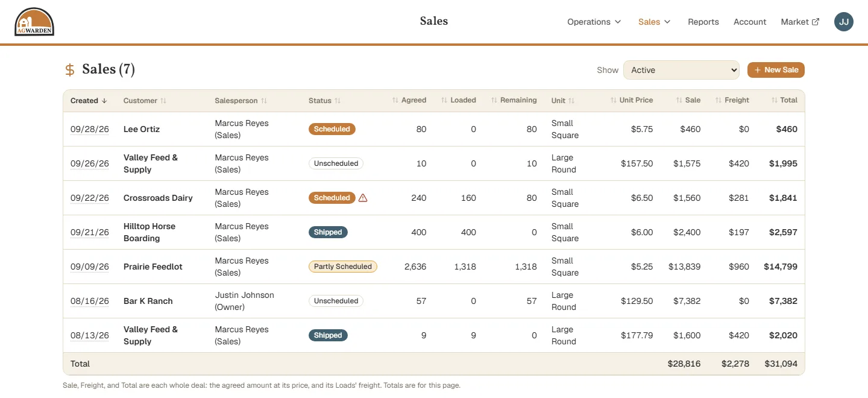868x398 pixels.
Task: Click the $31,094 grand total value
Action: coord(781,364)
